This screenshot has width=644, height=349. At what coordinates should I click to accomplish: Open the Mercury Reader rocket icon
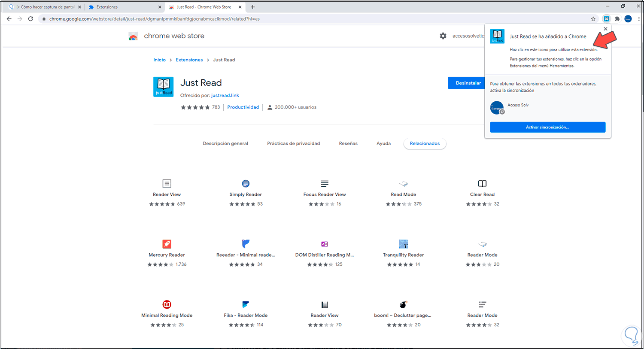(167, 244)
